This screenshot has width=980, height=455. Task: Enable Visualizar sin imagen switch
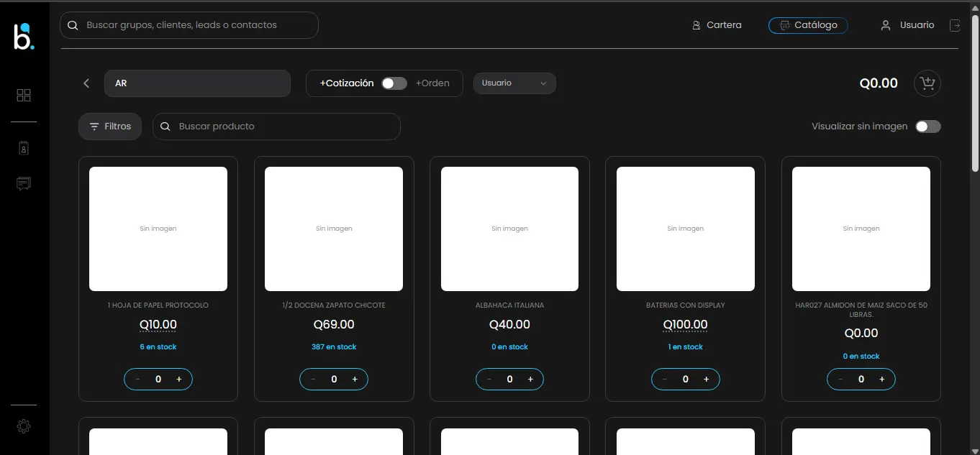[x=928, y=127]
